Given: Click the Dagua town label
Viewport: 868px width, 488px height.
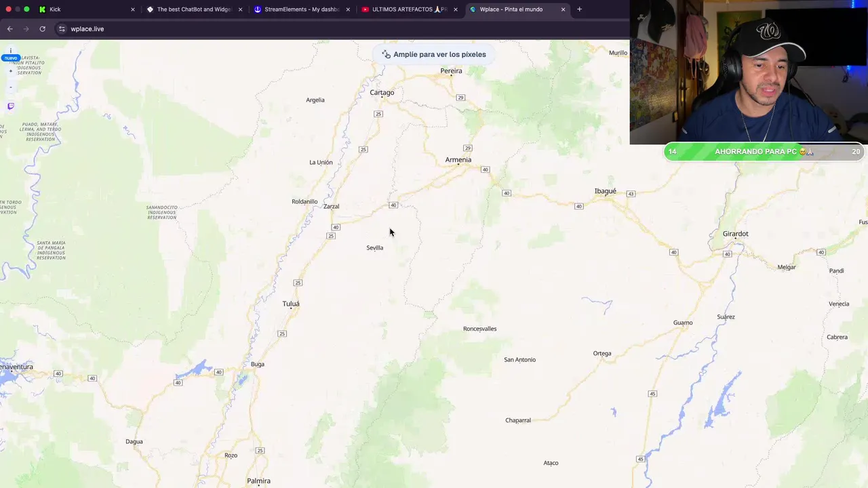Looking at the screenshot, I should (x=134, y=442).
